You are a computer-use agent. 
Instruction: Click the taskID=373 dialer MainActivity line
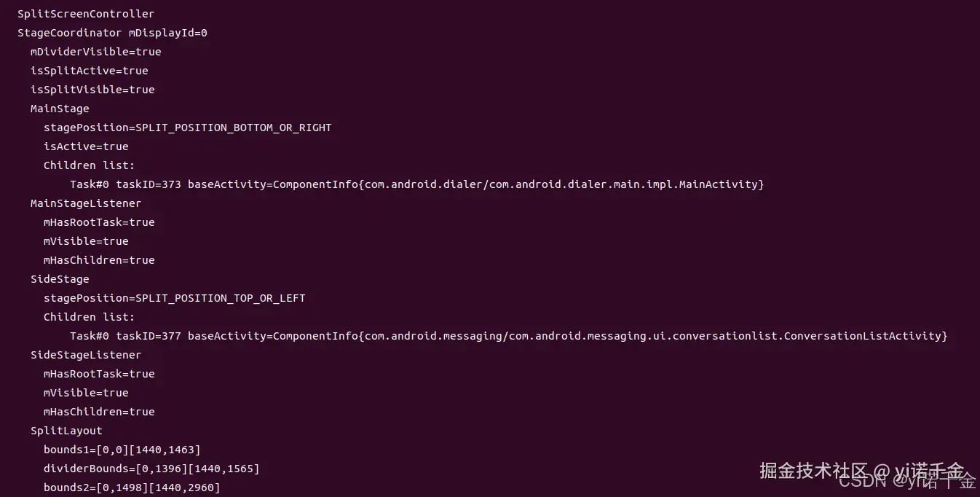(416, 184)
